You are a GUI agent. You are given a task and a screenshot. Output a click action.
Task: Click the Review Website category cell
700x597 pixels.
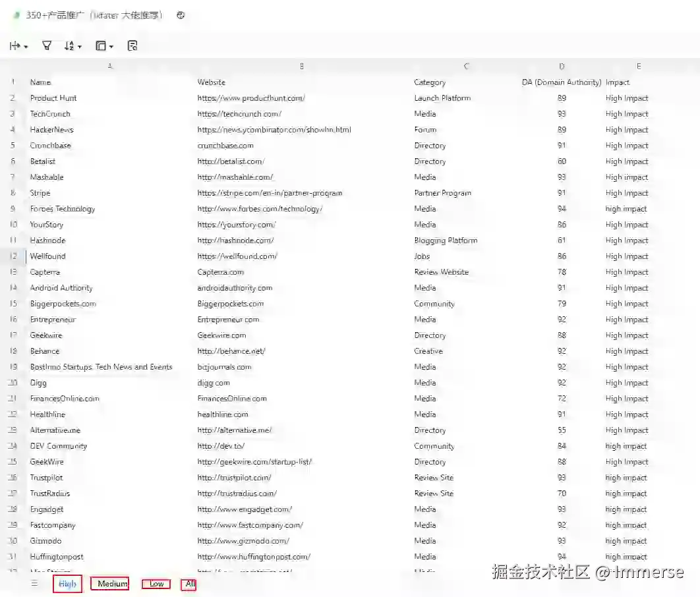pos(441,271)
